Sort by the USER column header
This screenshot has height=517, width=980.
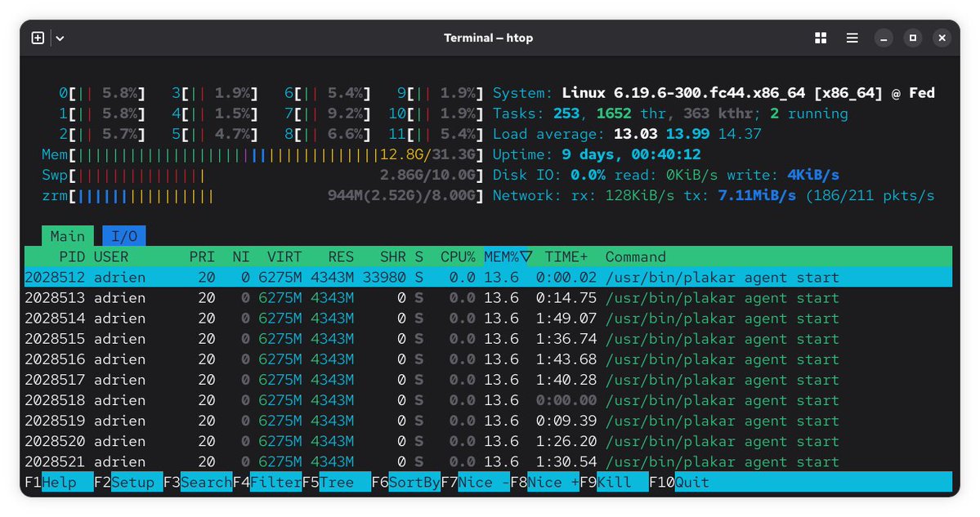[111, 256]
